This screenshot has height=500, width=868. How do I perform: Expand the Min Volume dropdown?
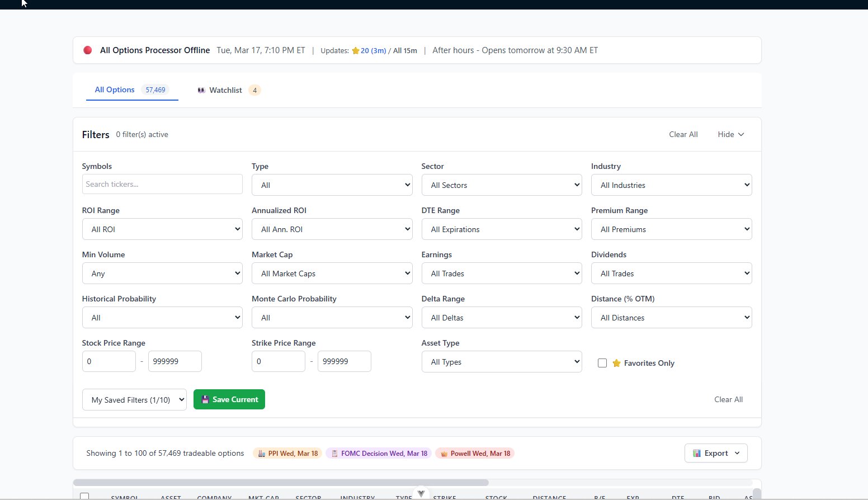(x=162, y=273)
